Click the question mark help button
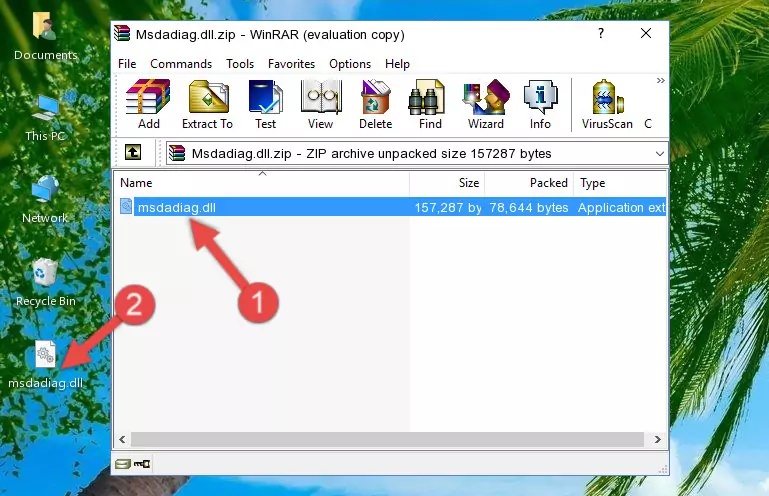This screenshot has height=496, width=769. 601,33
